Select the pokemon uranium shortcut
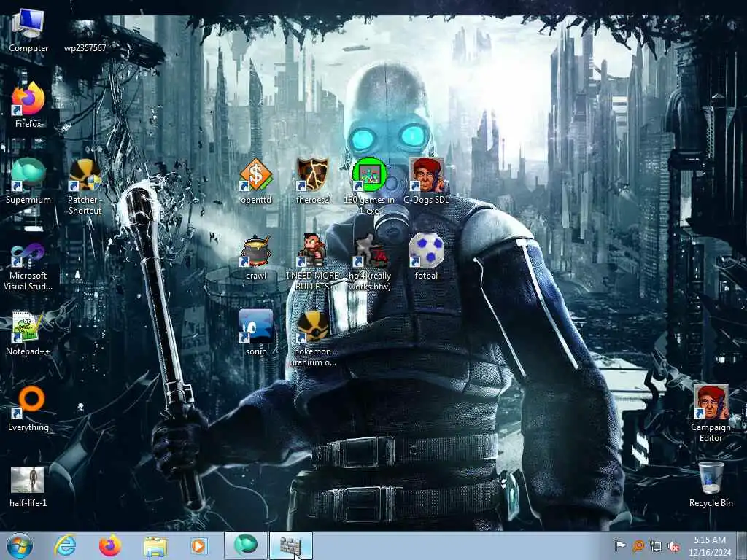Screen dimensions: 747x560 coord(312,338)
